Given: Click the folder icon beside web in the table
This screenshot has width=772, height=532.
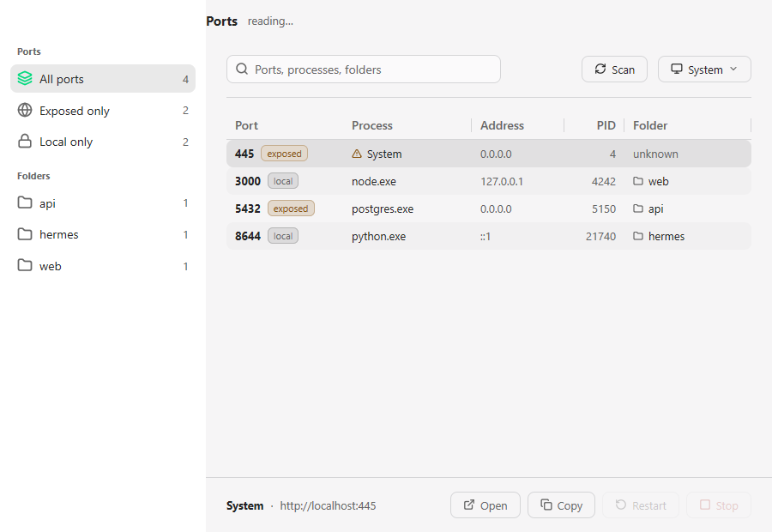Looking at the screenshot, I should pos(638,181).
